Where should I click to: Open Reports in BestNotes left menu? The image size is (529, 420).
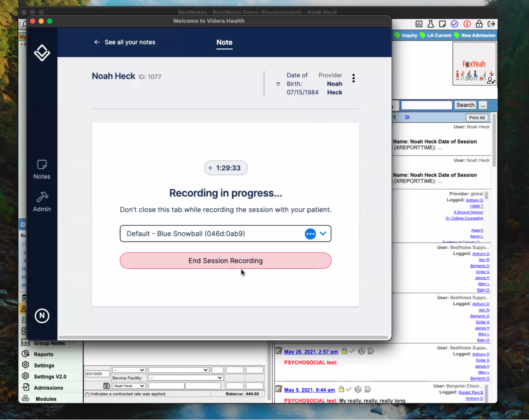pos(43,354)
